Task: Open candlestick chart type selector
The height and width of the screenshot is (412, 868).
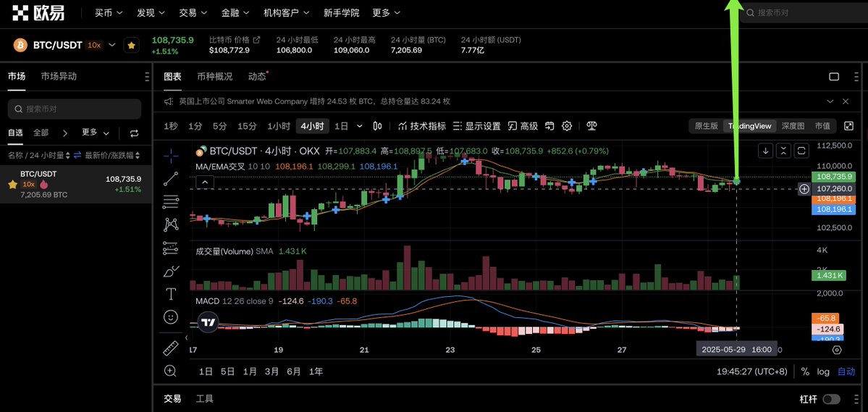Action: (378, 126)
